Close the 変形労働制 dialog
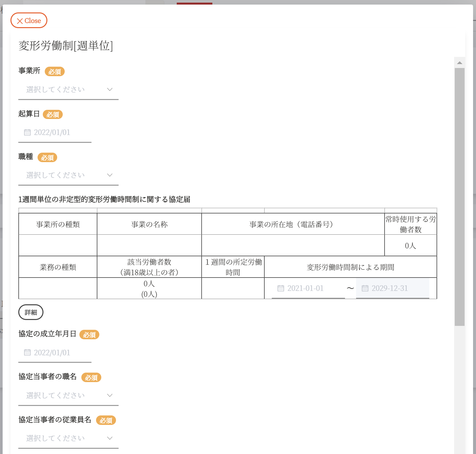 click(29, 21)
